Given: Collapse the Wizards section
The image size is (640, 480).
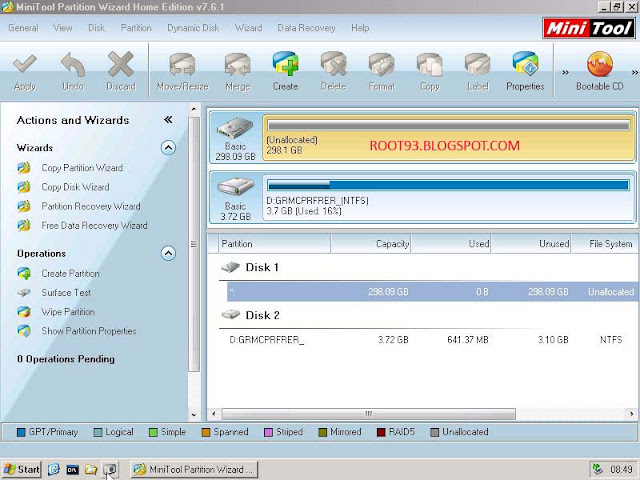Looking at the screenshot, I should pyautogui.click(x=168, y=147).
